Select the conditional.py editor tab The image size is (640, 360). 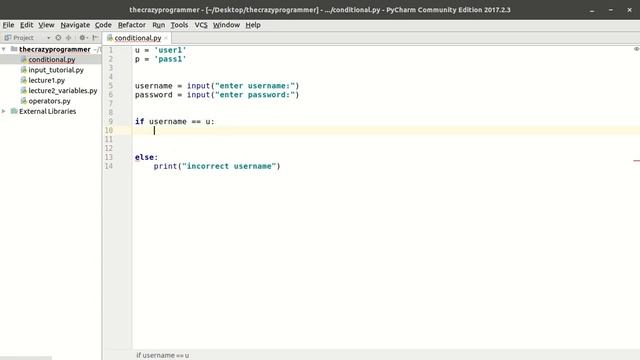click(x=137, y=38)
